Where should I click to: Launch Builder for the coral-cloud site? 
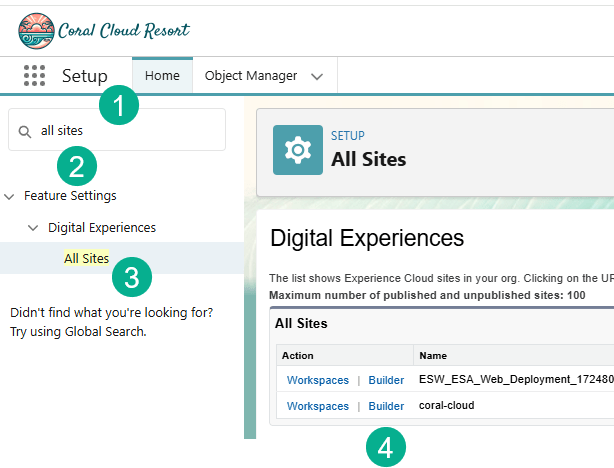pyautogui.click(x=386, y=406)
